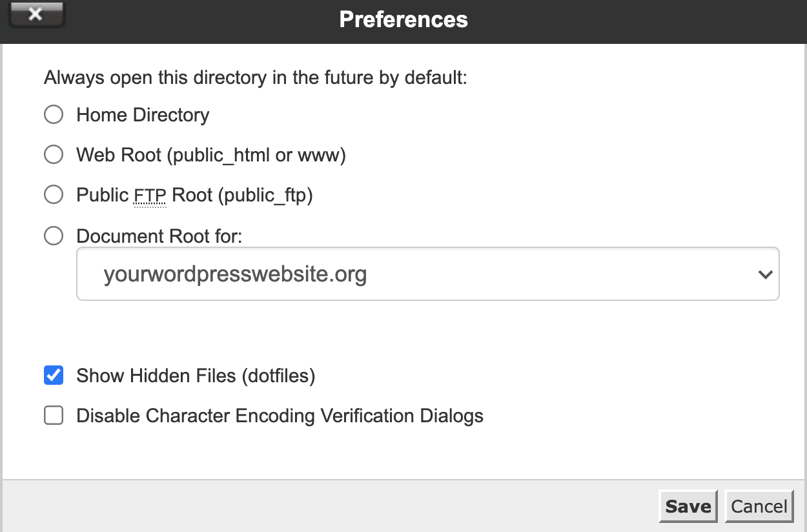Image resolution: width=807 pixels, height=532 pixels.
Task: Select the Home Directory radio button
Action: (x=54, y=115)
